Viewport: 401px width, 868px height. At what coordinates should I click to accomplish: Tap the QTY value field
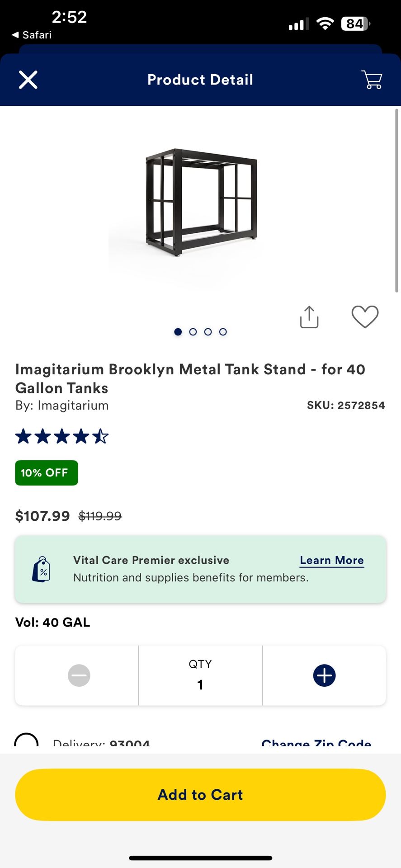click(x=200, y=675)
